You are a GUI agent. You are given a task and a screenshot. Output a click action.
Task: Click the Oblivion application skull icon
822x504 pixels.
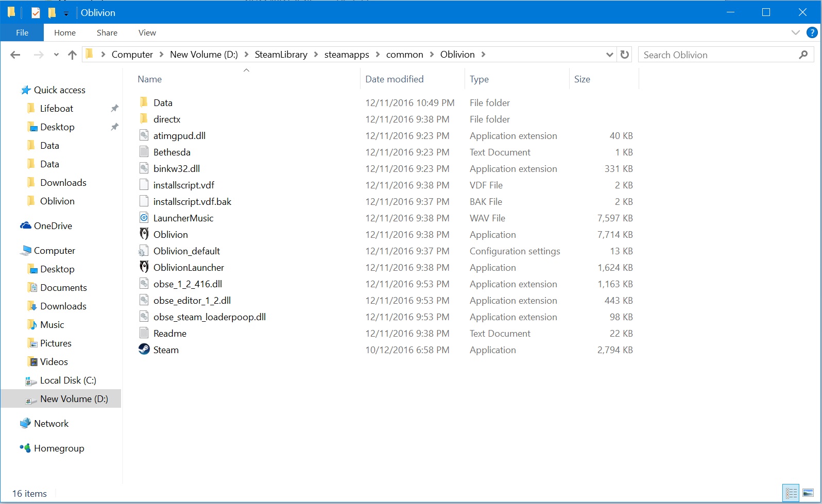click(144, 234)
